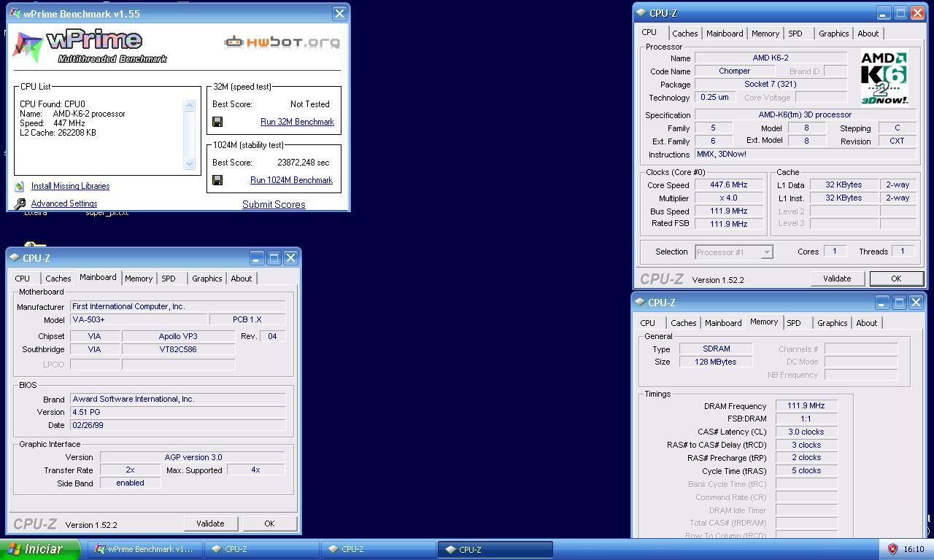Click the save icon beside Run 32M Benchmark

(217, 122)
